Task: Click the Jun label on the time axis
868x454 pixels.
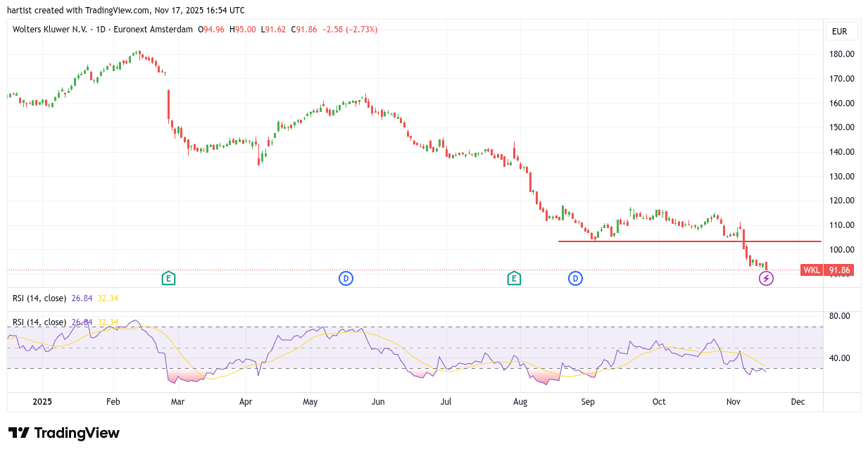Action: click(377, 402)
